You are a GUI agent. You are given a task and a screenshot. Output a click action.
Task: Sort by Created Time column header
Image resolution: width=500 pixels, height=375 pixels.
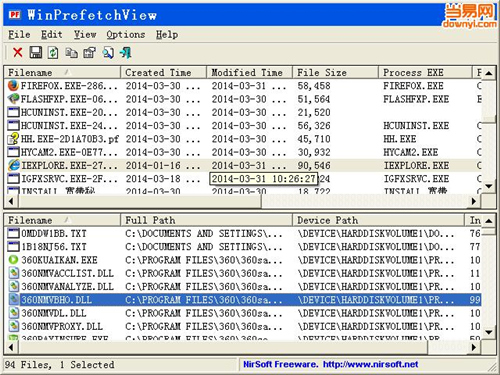click(163, 72)
